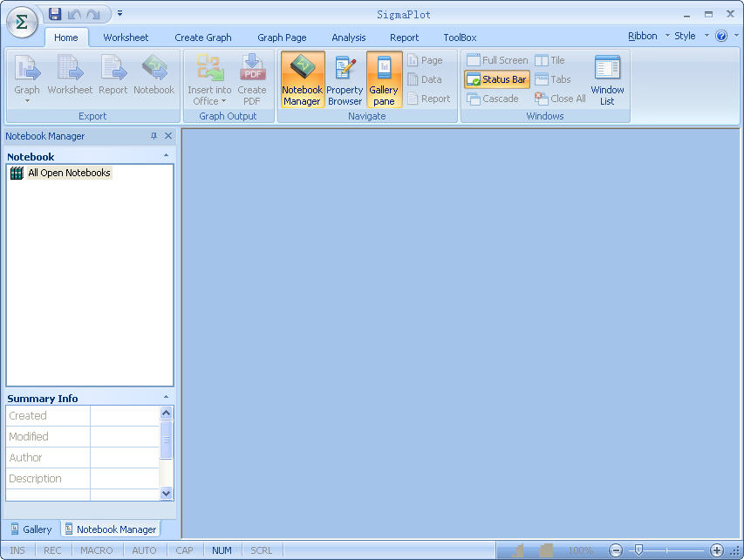
Task: Click the zoom slider handle
Action: click(x=638, y=550)
